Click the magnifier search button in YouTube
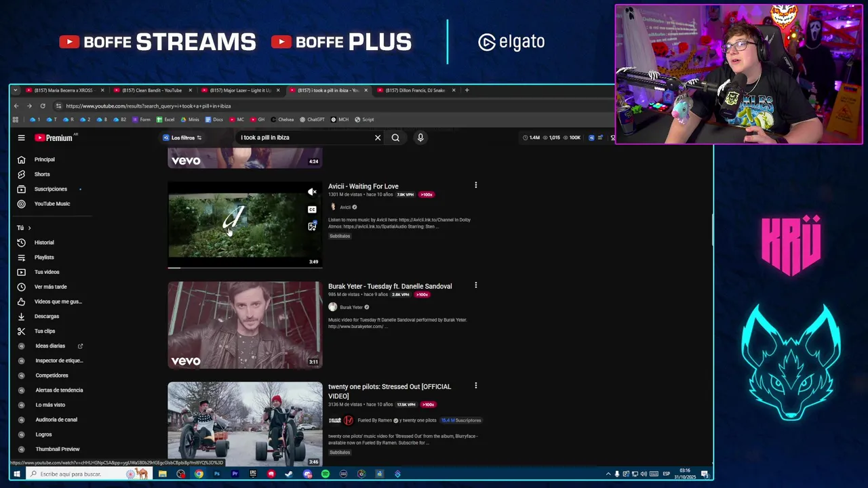 (x=395, y=138)
